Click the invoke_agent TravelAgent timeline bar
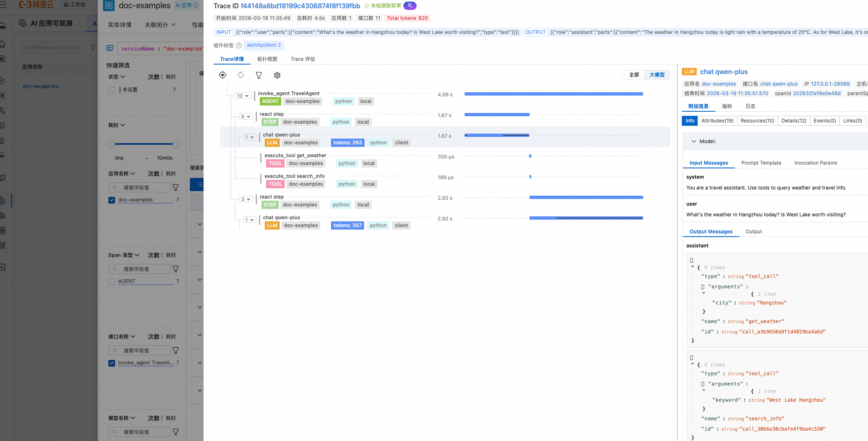Screen dimensions: 868x441 (x=554, y=94)
